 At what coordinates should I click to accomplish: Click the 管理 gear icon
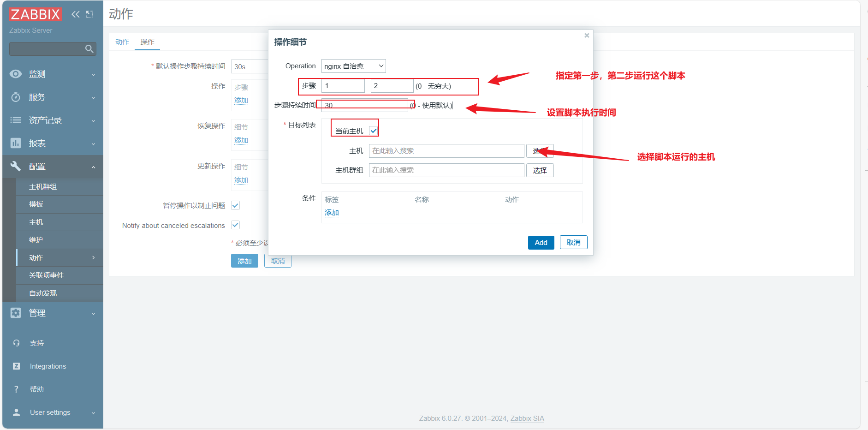click(x=16, y=313)
